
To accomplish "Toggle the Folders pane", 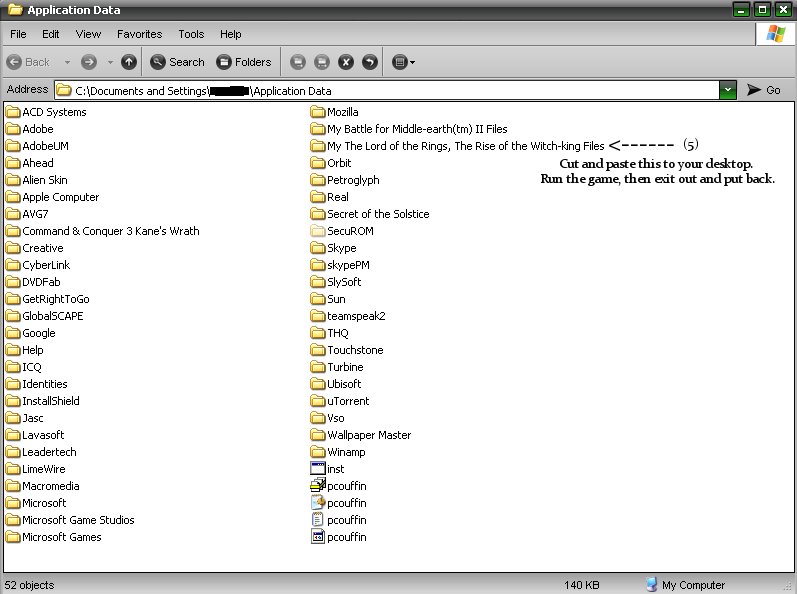I will [x=244, y=62].
